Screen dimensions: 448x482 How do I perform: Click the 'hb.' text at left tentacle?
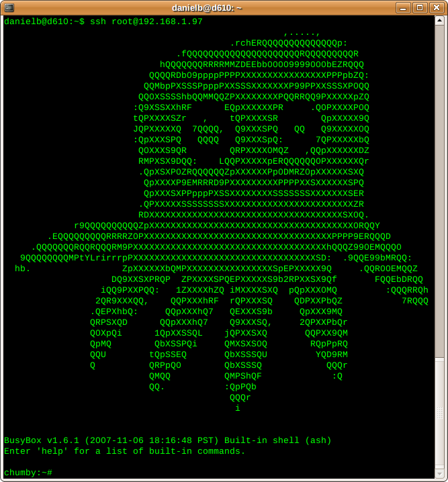pyautogui.click(x=23, y=269)
